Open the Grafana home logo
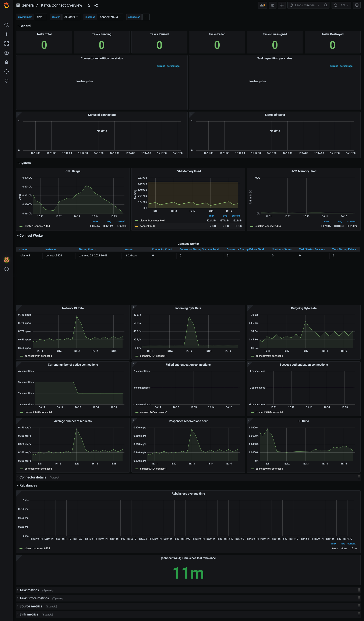The height and width of the screenshot is (621, 364). 6,5
